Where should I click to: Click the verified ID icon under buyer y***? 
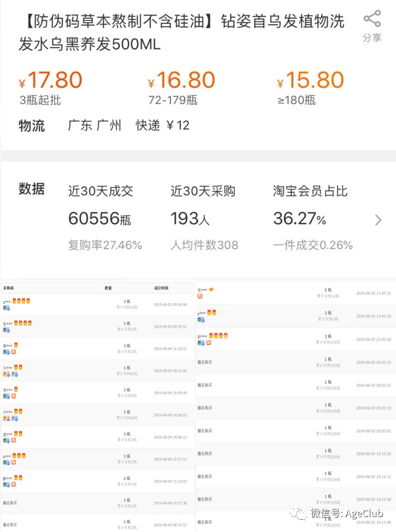coord(201,320)
